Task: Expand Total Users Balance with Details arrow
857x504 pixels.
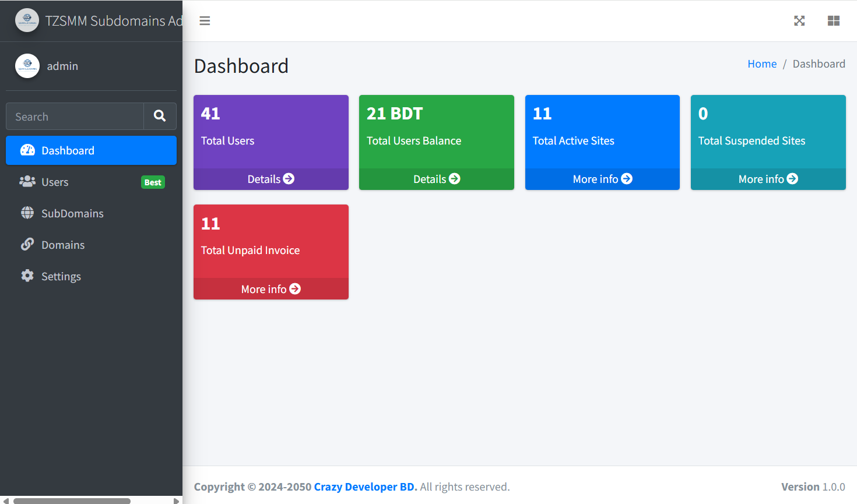Action: [x=436, y=179]
